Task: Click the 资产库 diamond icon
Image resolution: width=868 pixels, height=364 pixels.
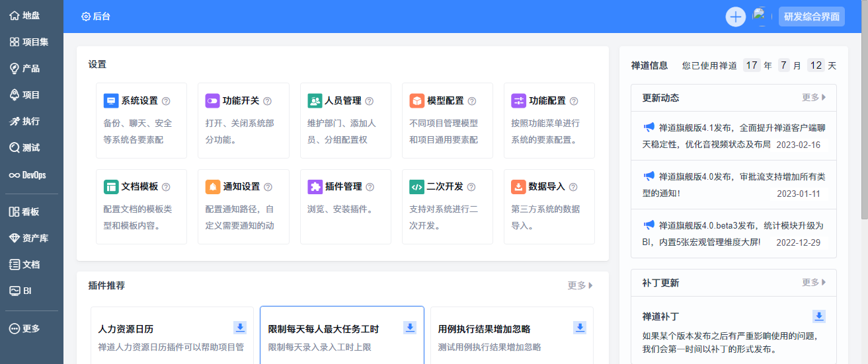Action: [15, 238]
